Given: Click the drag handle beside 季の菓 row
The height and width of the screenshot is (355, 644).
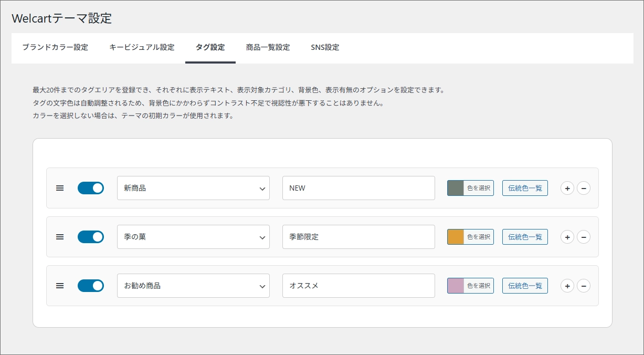Looking at the screenshot, I should pyautogui.click(x=59, y=237).
